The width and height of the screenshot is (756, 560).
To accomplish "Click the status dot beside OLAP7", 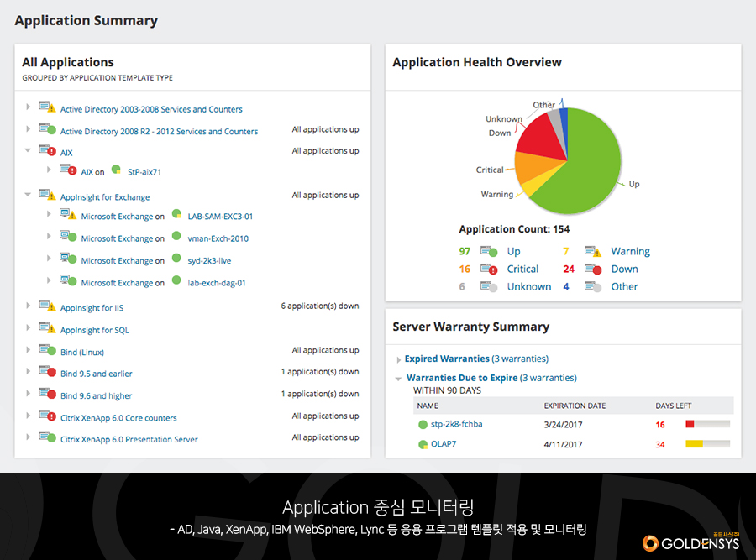I will 423,444.
